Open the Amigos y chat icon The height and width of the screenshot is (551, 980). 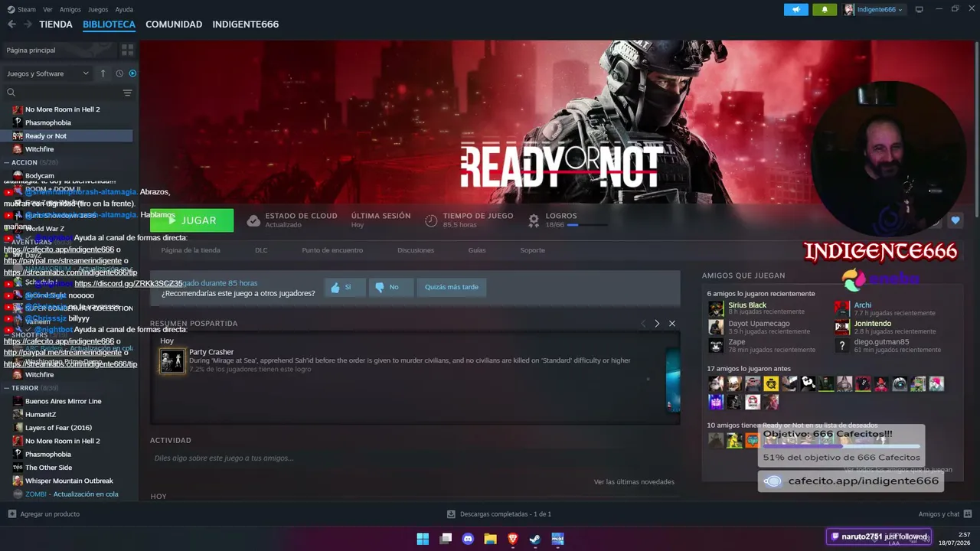(968, 514)
